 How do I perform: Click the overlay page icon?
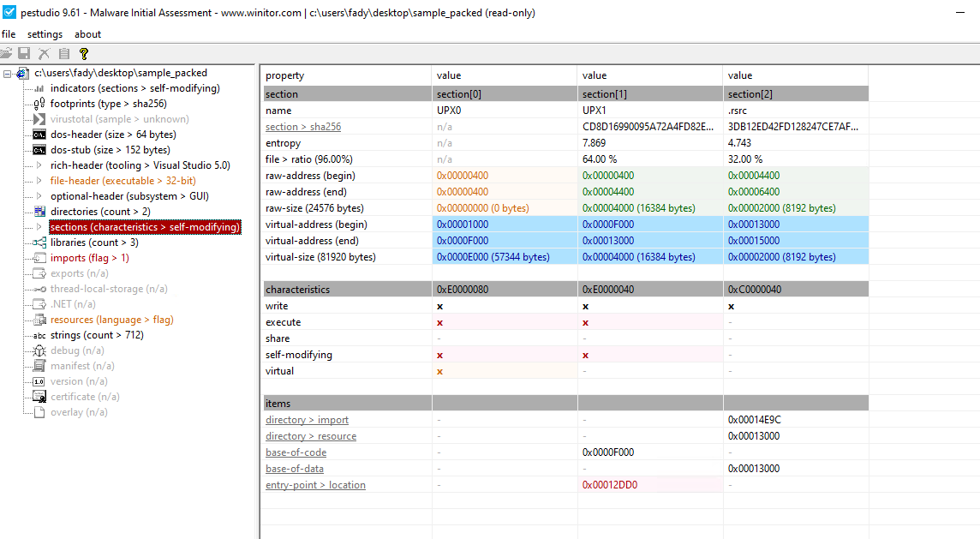click(39, 412)
